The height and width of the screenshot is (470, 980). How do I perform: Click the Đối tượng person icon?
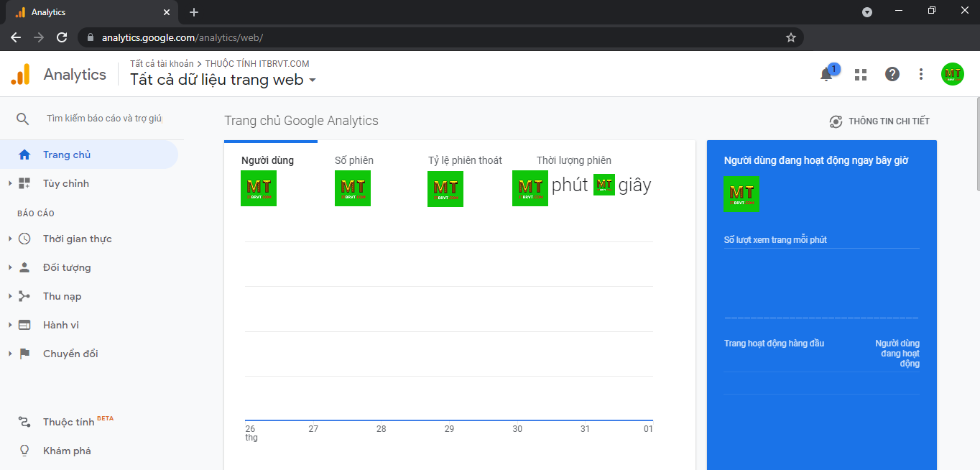24,267
